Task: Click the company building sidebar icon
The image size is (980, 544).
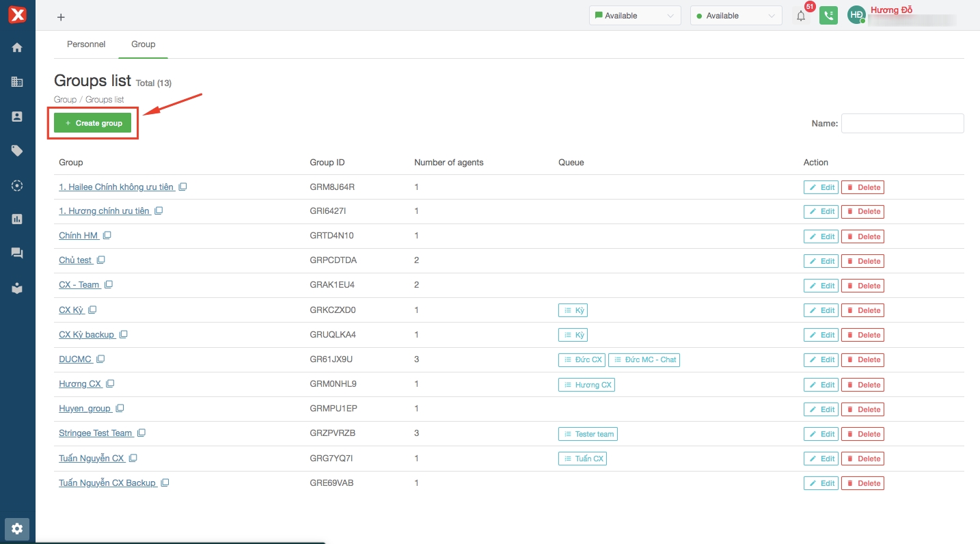Action: click(17, 82)
